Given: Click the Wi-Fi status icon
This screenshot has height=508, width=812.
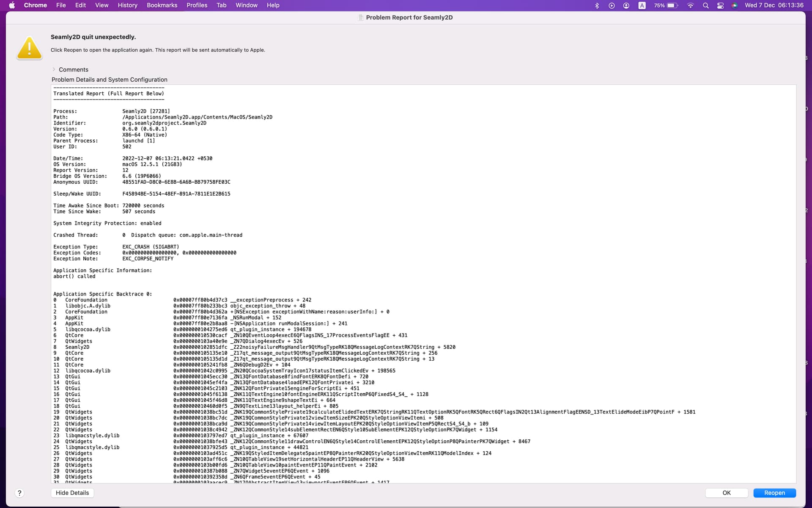Looking at the screenshot, I should click(690, 6).
